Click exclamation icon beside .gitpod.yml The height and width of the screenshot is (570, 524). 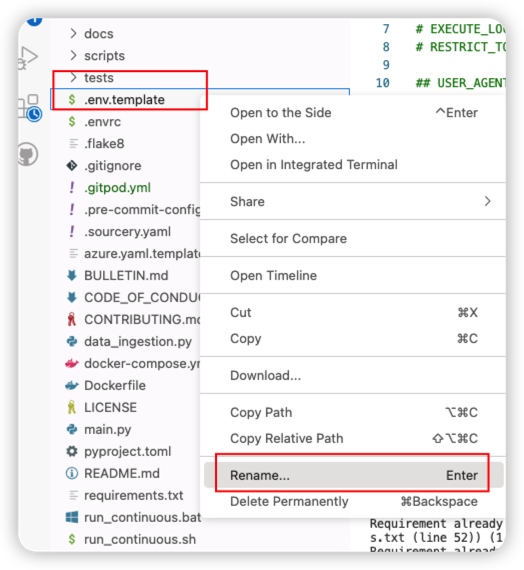pyautogui.click(x=72, y=188)
